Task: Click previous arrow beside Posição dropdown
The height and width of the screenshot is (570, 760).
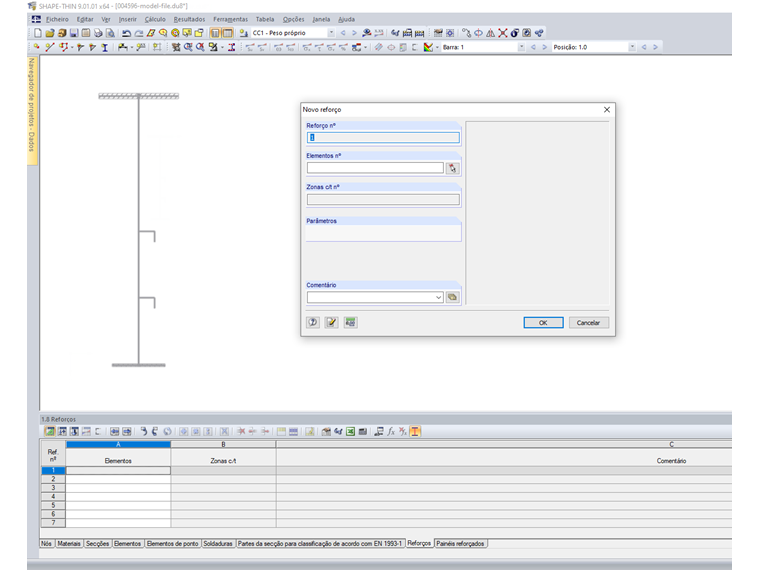Action: pyautogui.click(x=644, y=47)
